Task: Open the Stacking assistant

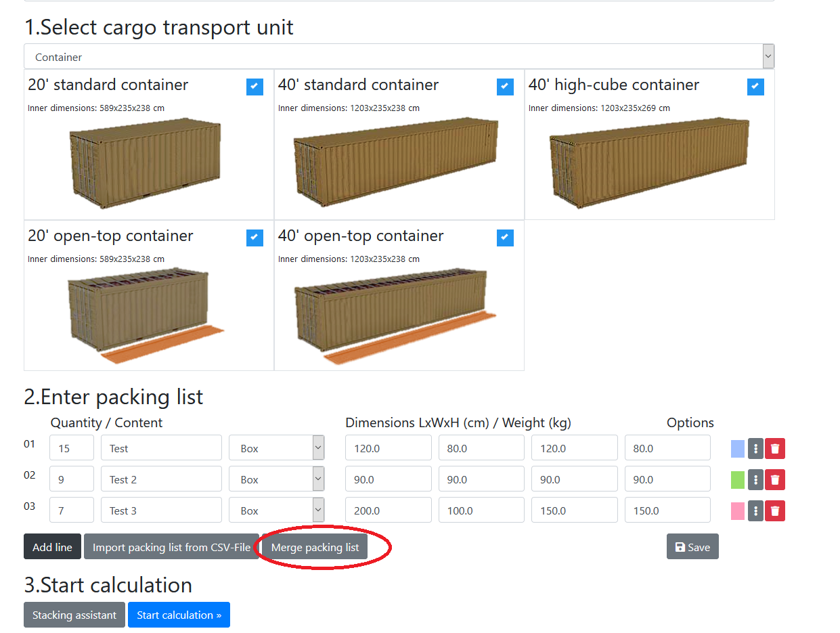Action: (74, 615)
